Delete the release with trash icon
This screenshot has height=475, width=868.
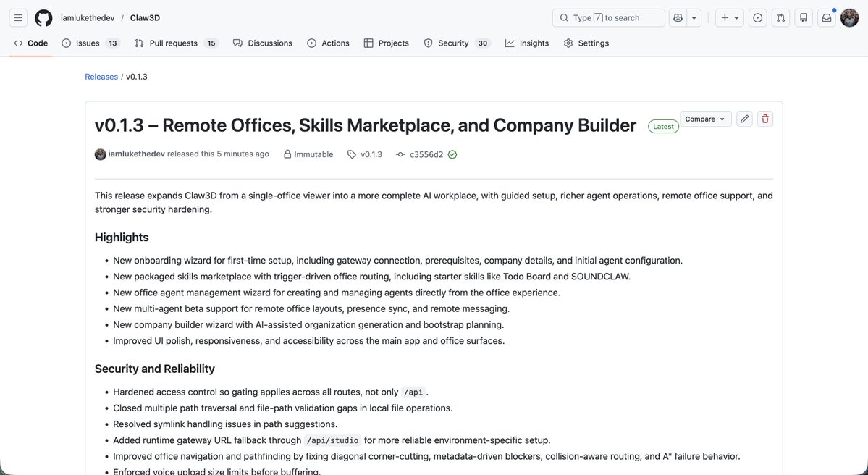tap(765, 119)
